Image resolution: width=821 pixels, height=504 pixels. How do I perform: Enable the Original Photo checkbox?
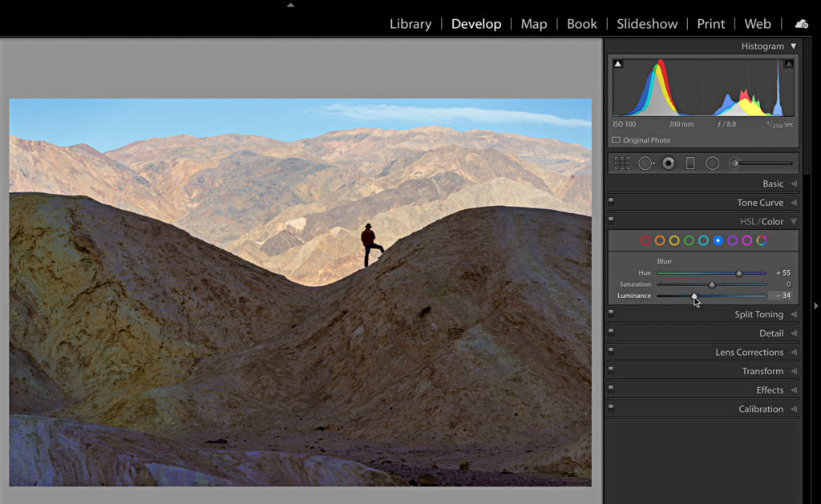617,140
